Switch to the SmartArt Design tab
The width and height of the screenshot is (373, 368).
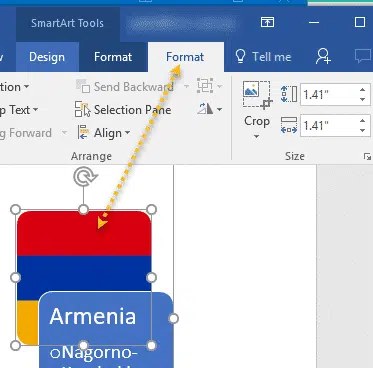47,57
